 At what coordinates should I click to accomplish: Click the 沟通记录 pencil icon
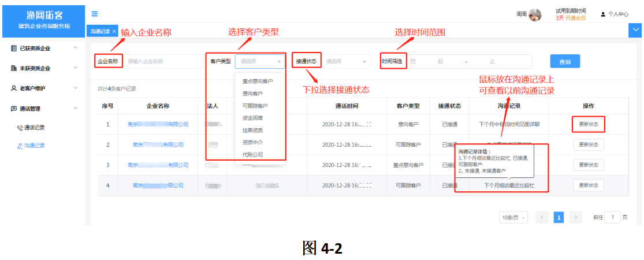coord(20,146)
